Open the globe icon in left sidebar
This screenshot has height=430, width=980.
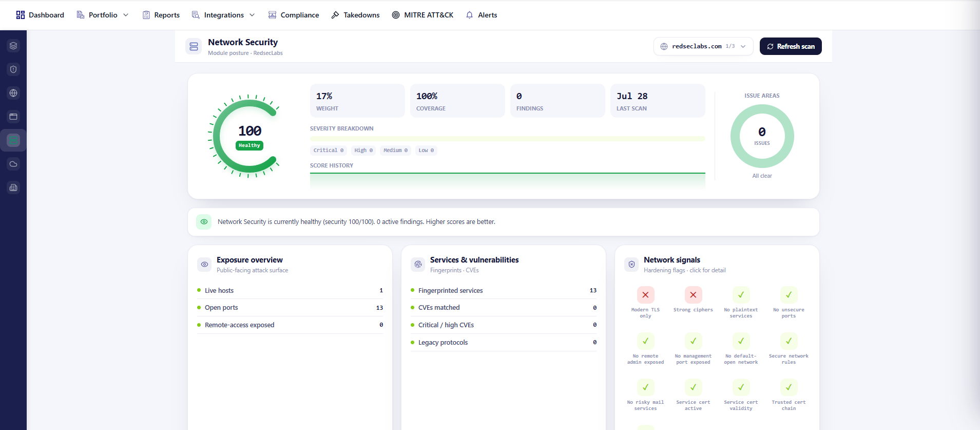pyautogui.click(x=13, y=93)
